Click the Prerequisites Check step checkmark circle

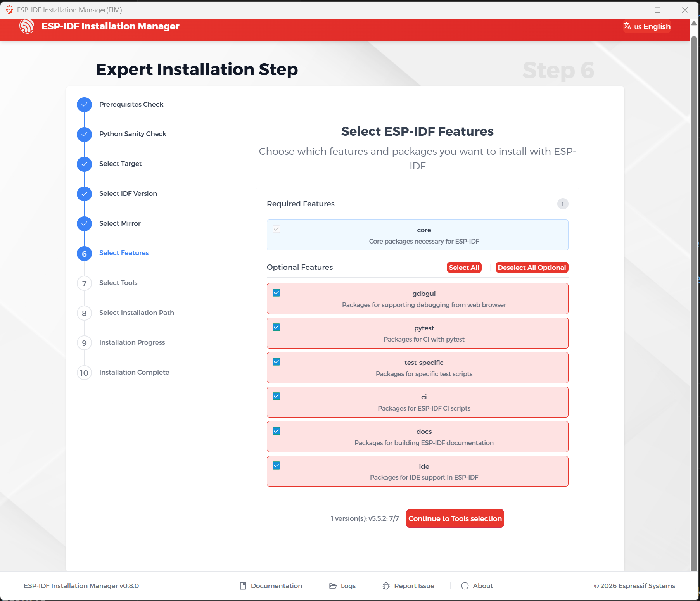(x=84, y=105)
